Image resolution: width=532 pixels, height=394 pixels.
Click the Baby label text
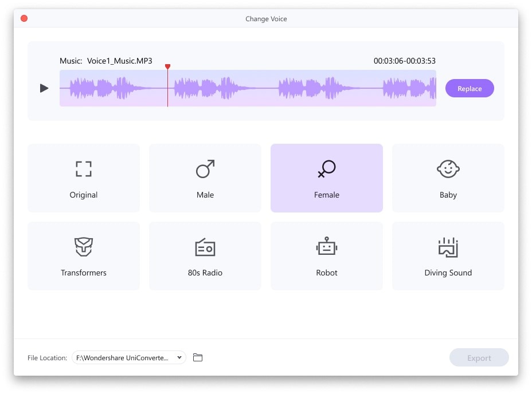(x=448, y=195)
